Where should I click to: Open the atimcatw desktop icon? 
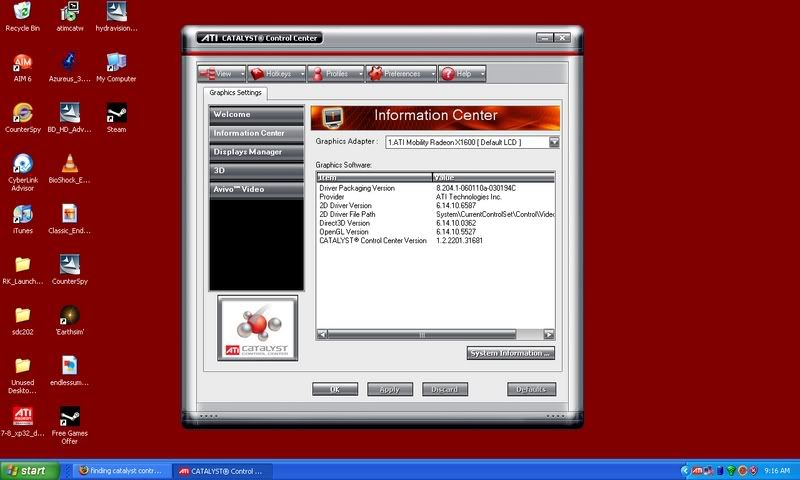click(x=70, y=17)
